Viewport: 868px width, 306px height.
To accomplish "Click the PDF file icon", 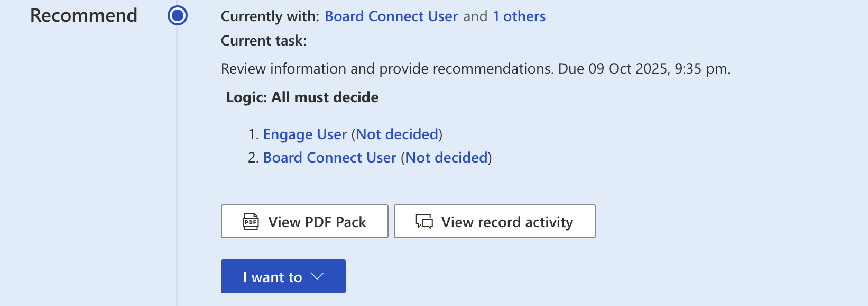I will tap(251, 221).
